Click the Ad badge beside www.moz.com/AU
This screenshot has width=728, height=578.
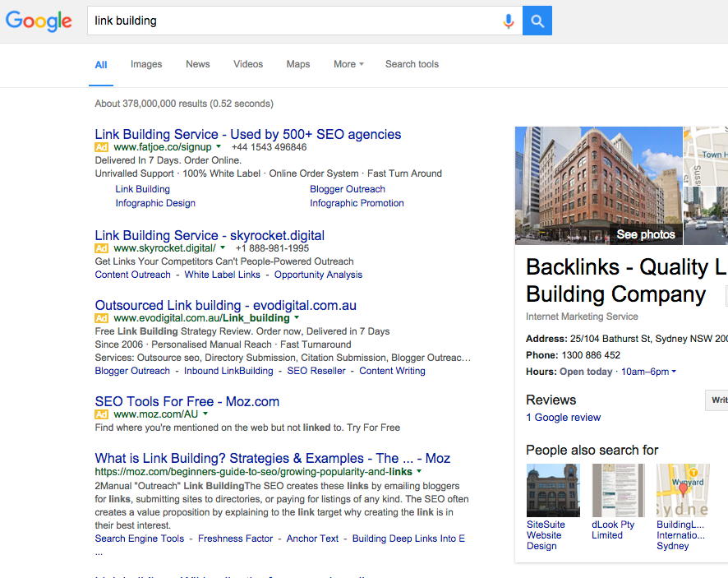(101, 414)
